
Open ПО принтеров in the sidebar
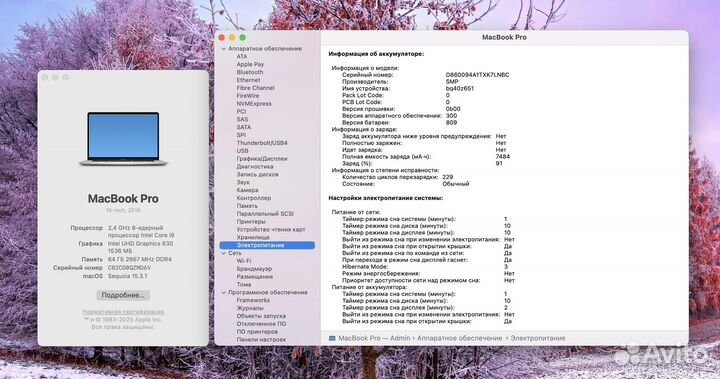click(x=257, y=332)
